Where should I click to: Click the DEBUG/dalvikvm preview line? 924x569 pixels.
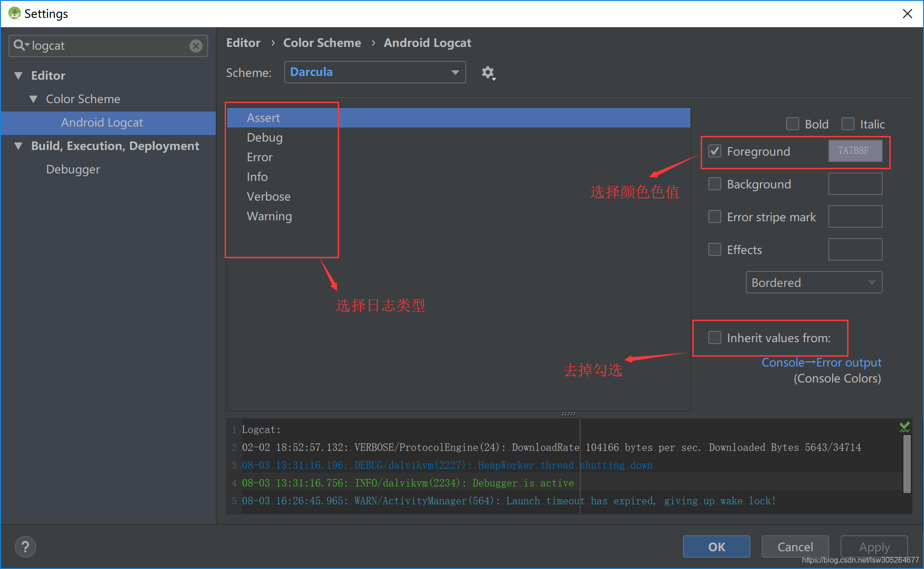tap(447, 465)
